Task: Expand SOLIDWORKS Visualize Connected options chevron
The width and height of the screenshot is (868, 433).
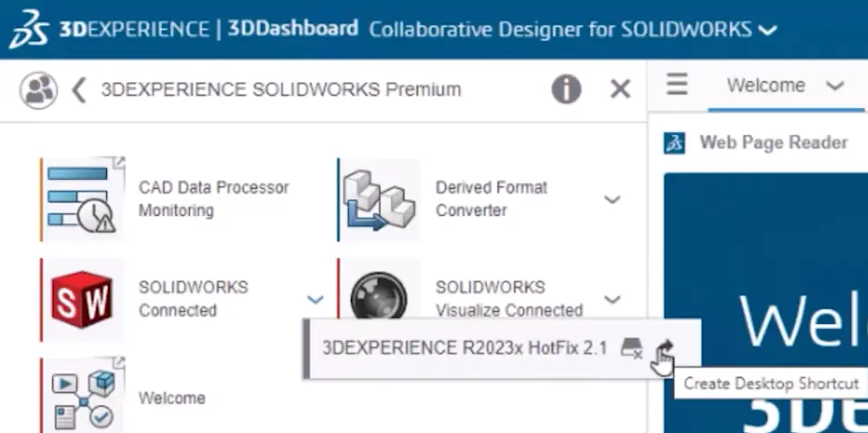Action: pos(612,300)
